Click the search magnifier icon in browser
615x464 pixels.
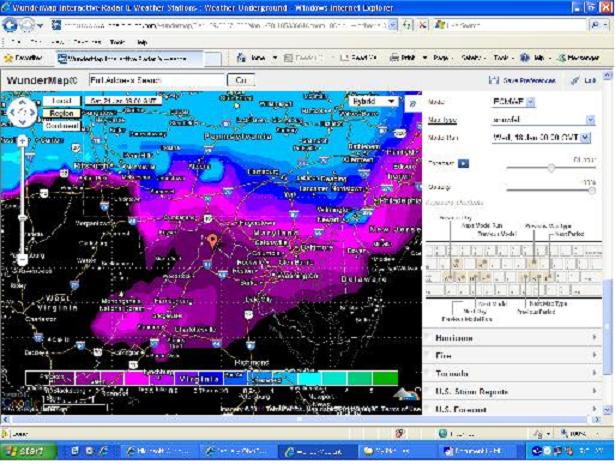(x=595, y=25)
